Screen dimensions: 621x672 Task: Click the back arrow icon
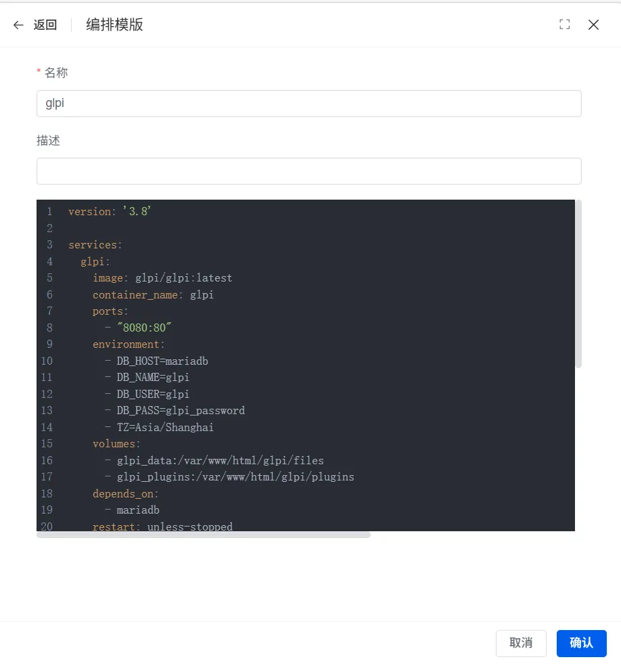click(18, 25)
